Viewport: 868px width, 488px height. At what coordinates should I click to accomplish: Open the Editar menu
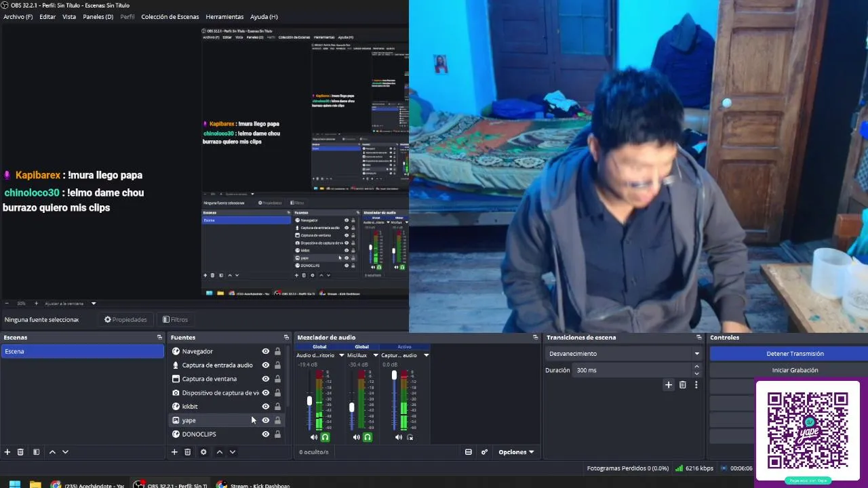click(x=47, y=17)
